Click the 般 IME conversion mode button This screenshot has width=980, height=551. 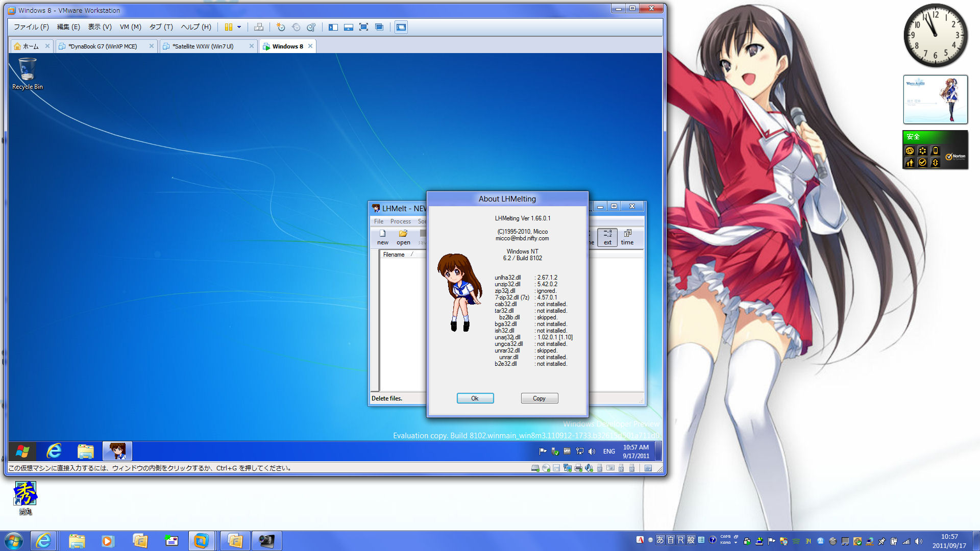pyautogui.click(x=691, y=540)
